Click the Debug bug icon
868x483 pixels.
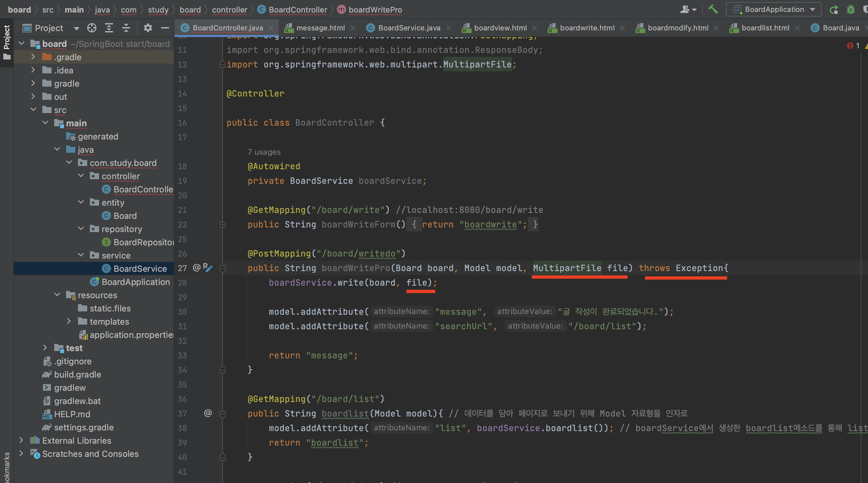pos(850,10)
